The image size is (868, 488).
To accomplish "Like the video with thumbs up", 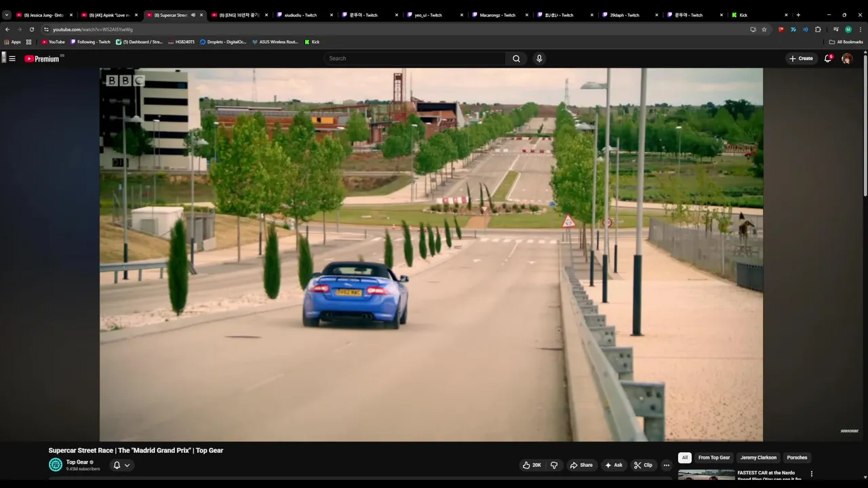I will [x=532, y=465].
